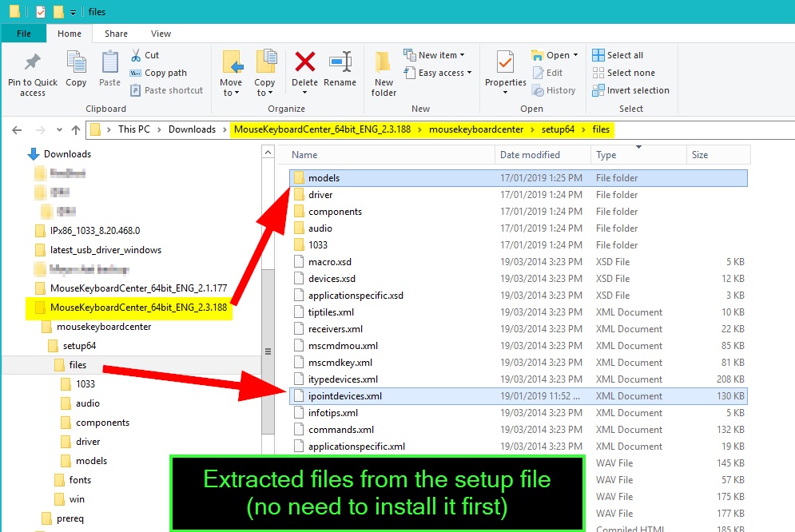The width and height of the screenshot is (795, 532).
Task: Click the Pin to Quick access icon
Action: 33,63
